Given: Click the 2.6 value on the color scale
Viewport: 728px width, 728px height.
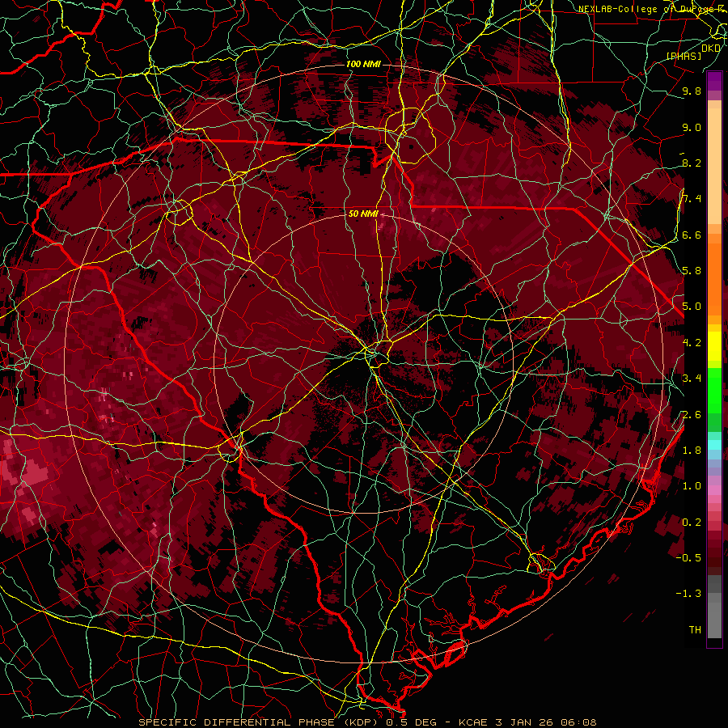Looking at the screenshot, I should (x=692, y=415).
